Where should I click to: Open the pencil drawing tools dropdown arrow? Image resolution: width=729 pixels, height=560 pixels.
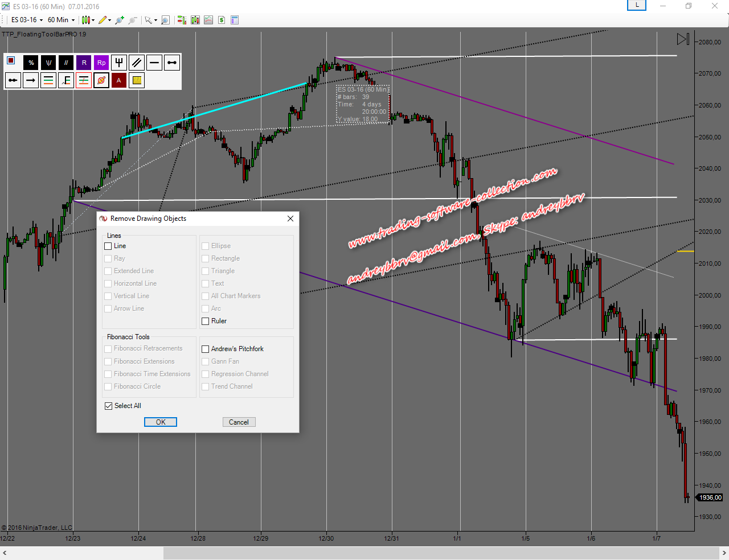[109, 20]
